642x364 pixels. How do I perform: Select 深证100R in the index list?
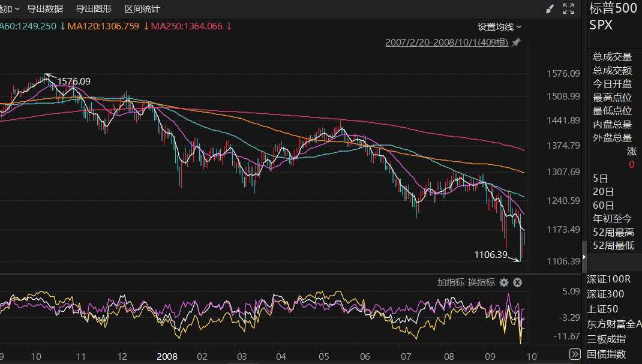click(x=609, y=279)
